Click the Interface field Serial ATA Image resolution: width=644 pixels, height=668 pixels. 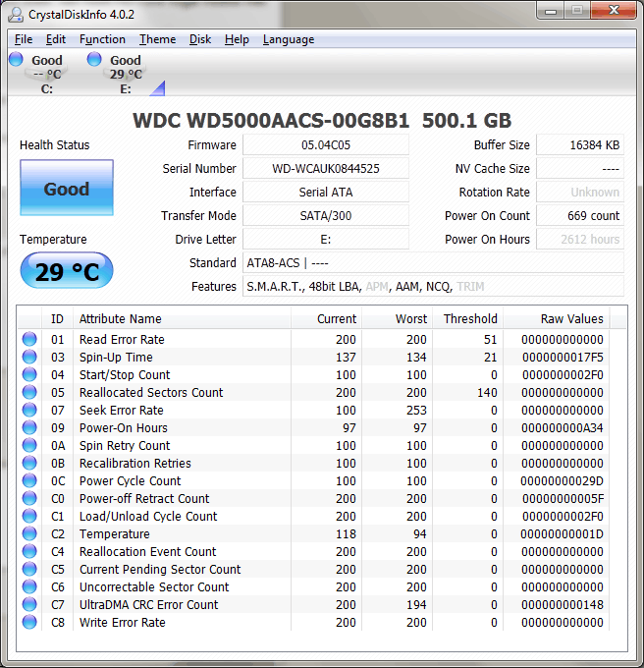[x=326, y=193]
